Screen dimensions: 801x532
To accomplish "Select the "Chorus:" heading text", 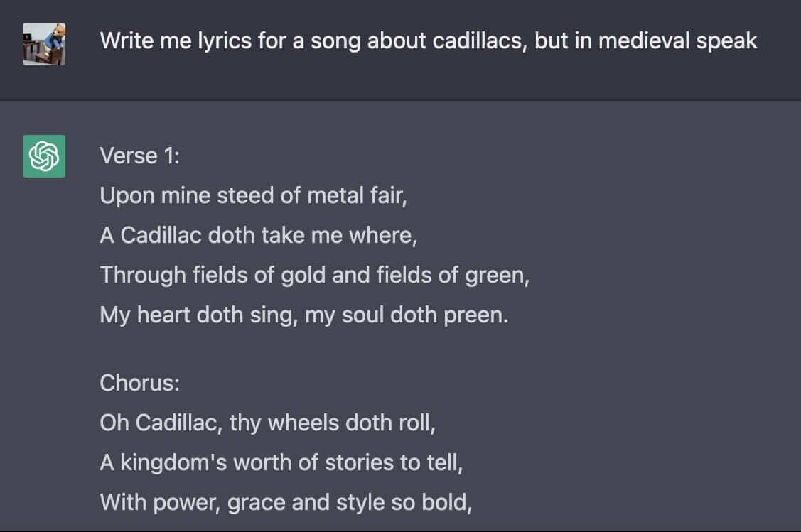I will click(x=140, y=383).
